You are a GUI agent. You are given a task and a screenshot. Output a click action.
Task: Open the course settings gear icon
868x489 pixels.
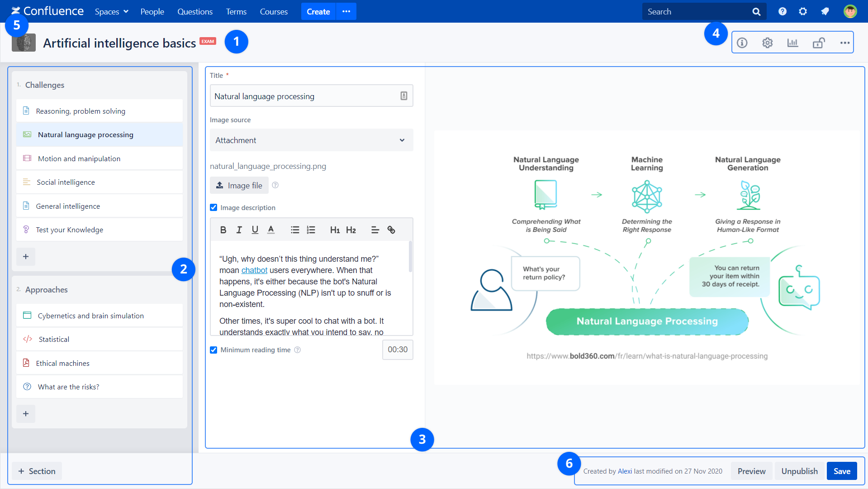767,43
